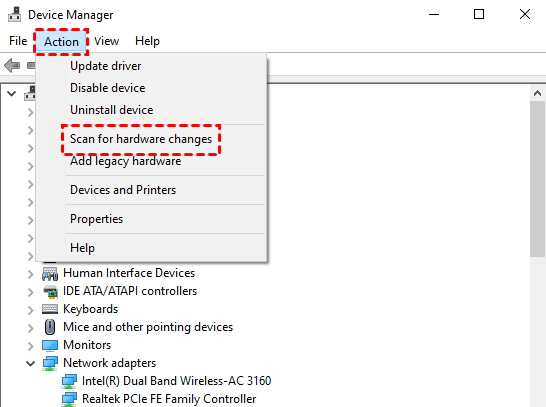Expand the Monitors node chevron

tap(31, 346)
